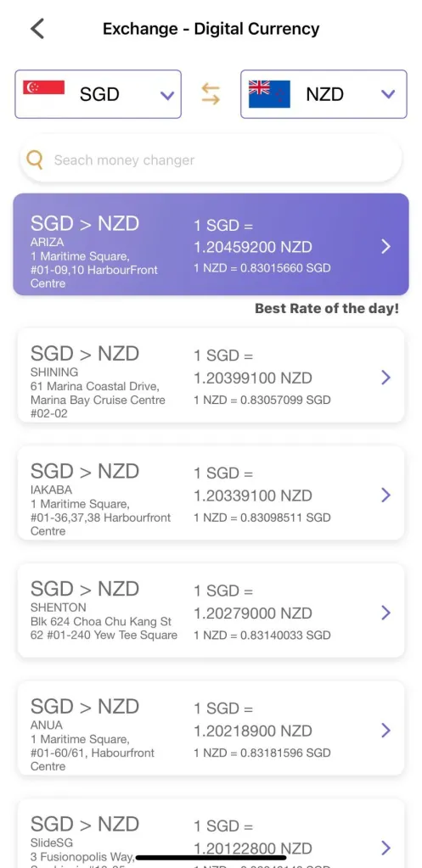Select the SHINING Marina Bay Cruise Centre card
The width and height of the screenshot is (422, 868).
point(211,375)
